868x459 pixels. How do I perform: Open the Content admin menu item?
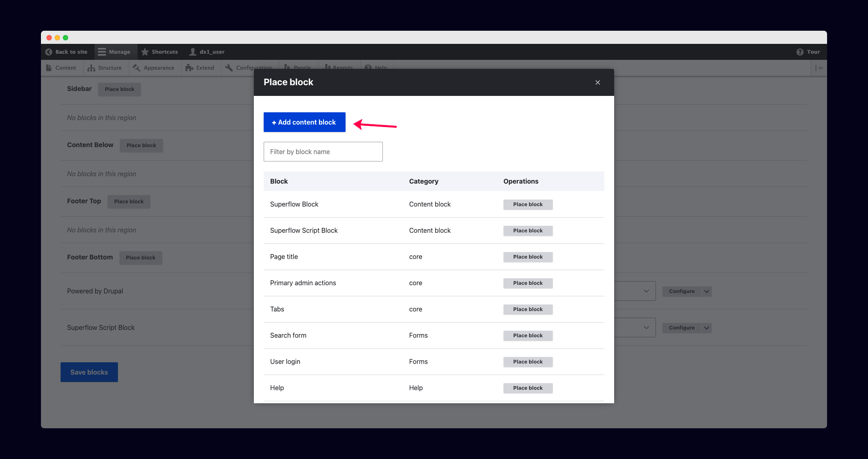[x=61, y=68]
